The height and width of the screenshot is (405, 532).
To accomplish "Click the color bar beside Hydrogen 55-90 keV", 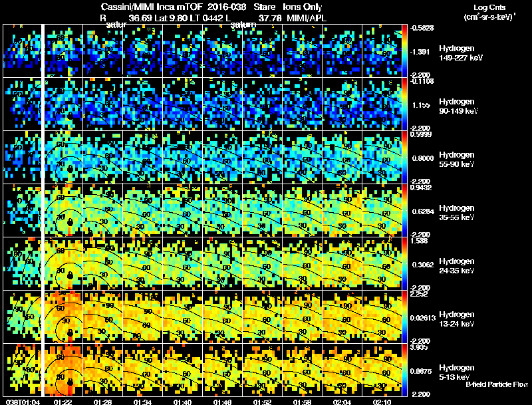I will [404, 157].
